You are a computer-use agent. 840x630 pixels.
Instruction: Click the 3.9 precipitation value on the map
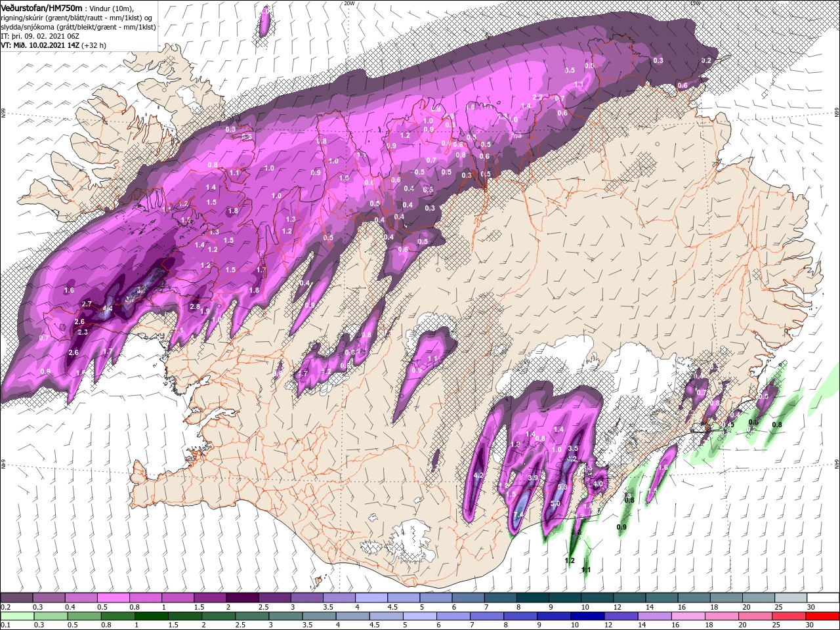click(x=533, y=478)
